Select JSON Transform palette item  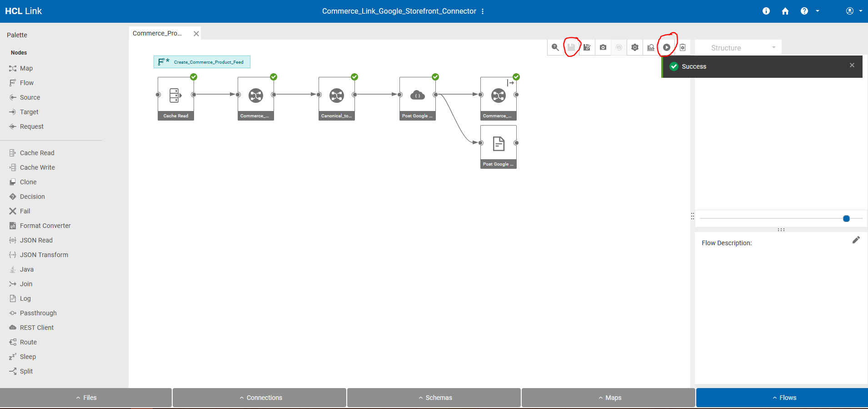(39, 255)
